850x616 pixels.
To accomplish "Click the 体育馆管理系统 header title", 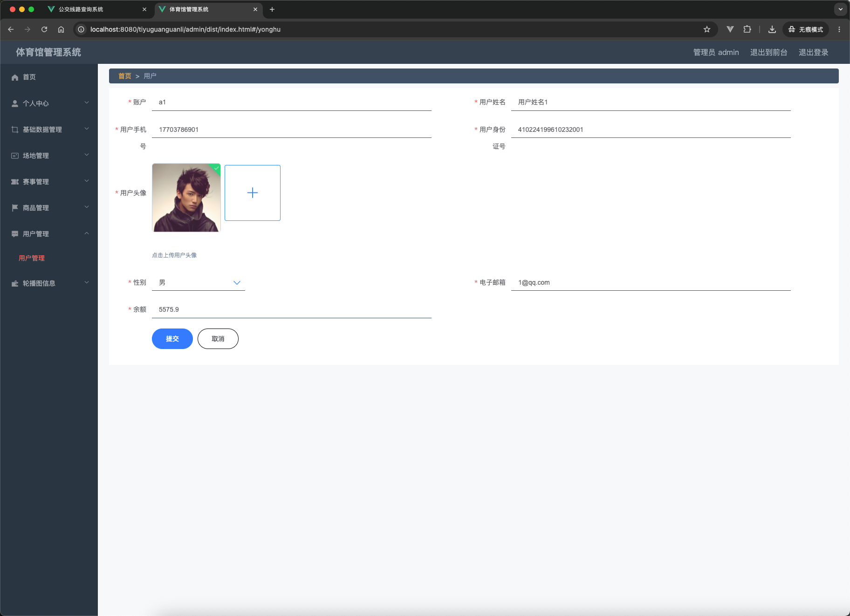I will click(x=48, y=52).
